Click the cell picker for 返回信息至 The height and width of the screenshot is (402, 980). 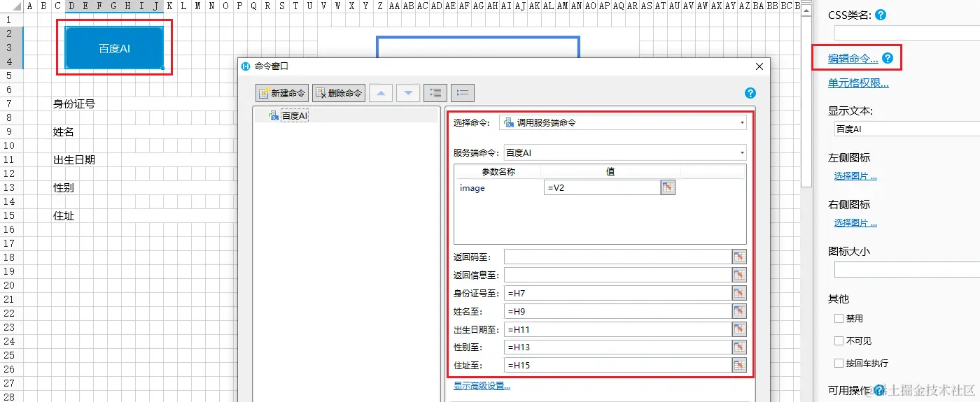(739, 275)
